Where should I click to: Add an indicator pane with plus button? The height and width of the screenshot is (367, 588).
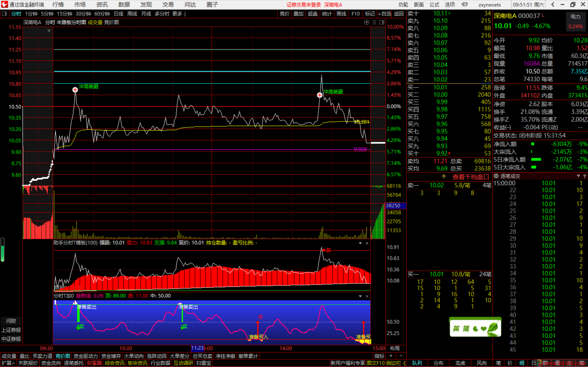click(391, 356)
